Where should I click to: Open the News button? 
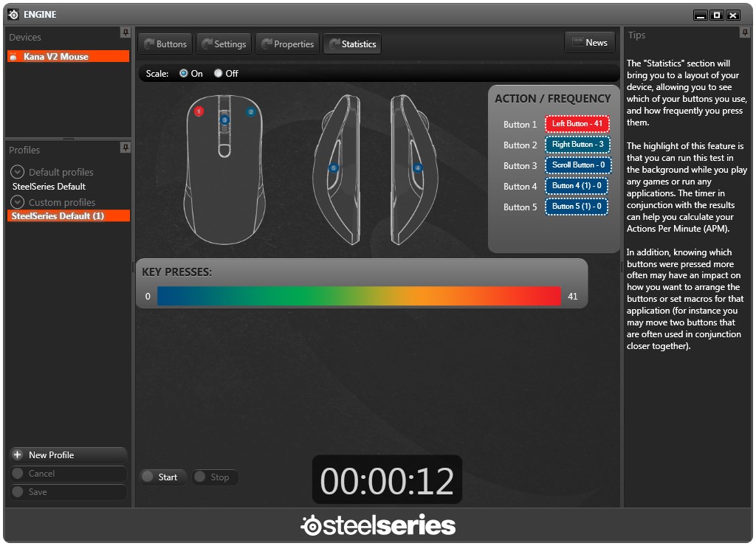click(590, 42)
